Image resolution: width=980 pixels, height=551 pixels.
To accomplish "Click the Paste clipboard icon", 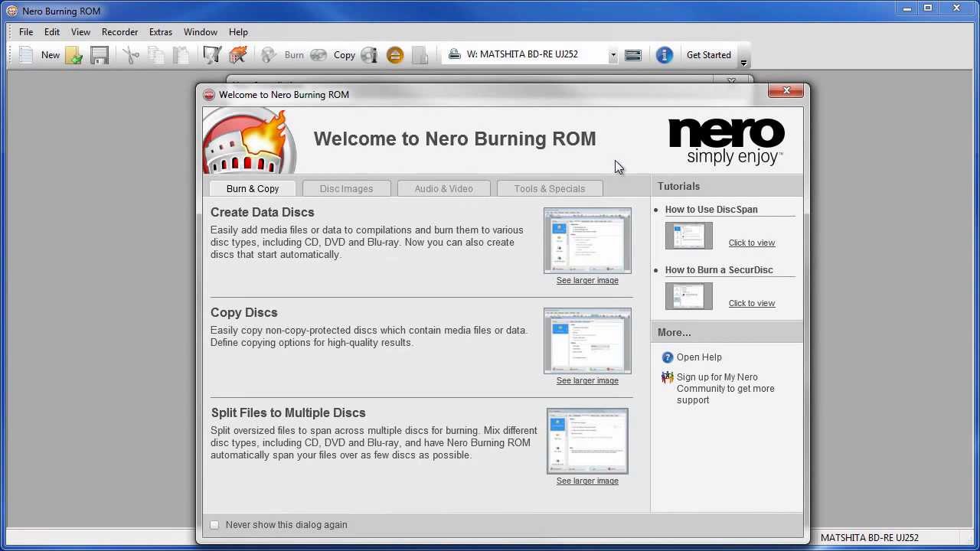I will [x=181, y=55].
